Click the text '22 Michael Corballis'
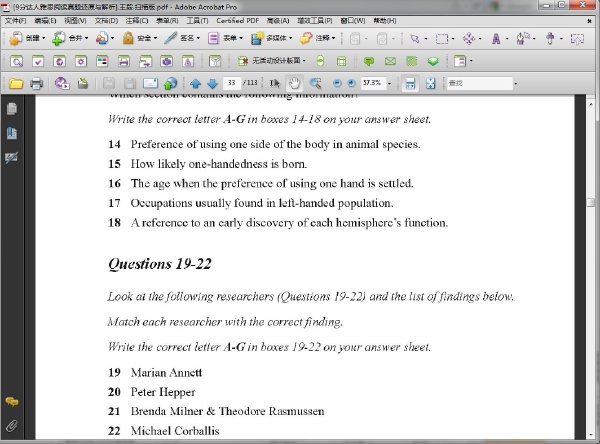The height and width of the screenshot is (444, 600). pos(164,431)
